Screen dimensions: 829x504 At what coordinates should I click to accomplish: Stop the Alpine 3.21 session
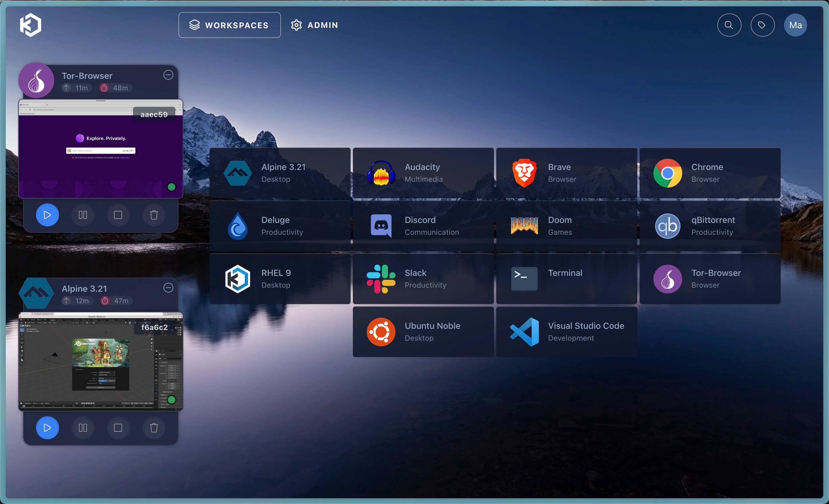click(118, 428)
